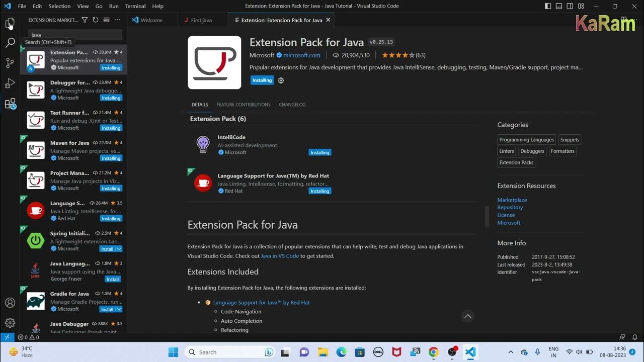This screenshot has width=644, height=362.
Task: Open the View menu
Action: (83, 6)
